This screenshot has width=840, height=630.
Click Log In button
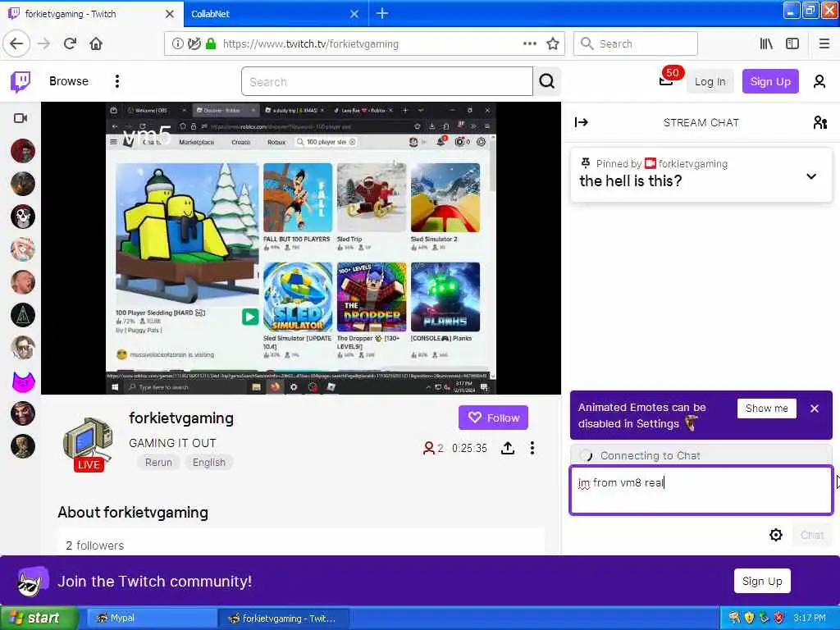tap(710, 81)
